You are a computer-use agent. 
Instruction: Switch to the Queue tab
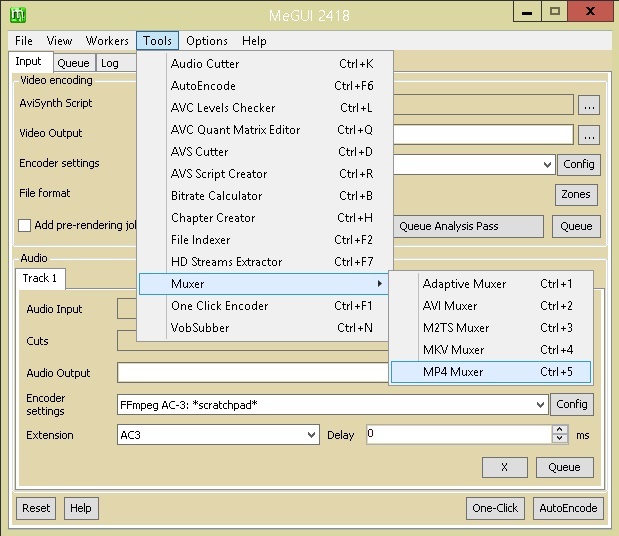[73, 63]
